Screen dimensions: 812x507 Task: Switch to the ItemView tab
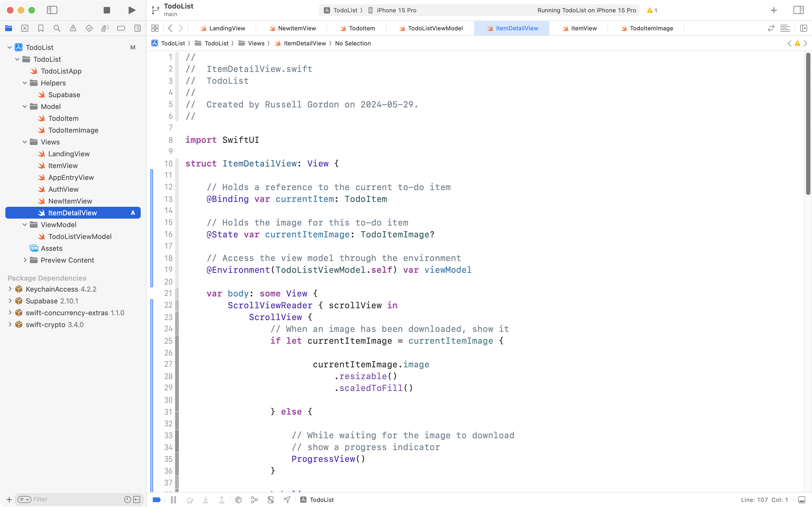pyautogui.click(x=583, y=28)
